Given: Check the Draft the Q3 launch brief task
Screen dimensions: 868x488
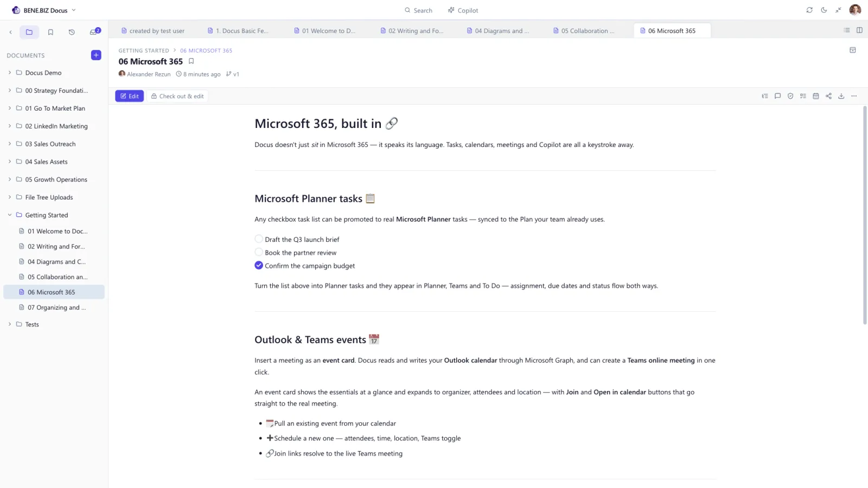Looking at the screenshot, I should click(259, 239).
